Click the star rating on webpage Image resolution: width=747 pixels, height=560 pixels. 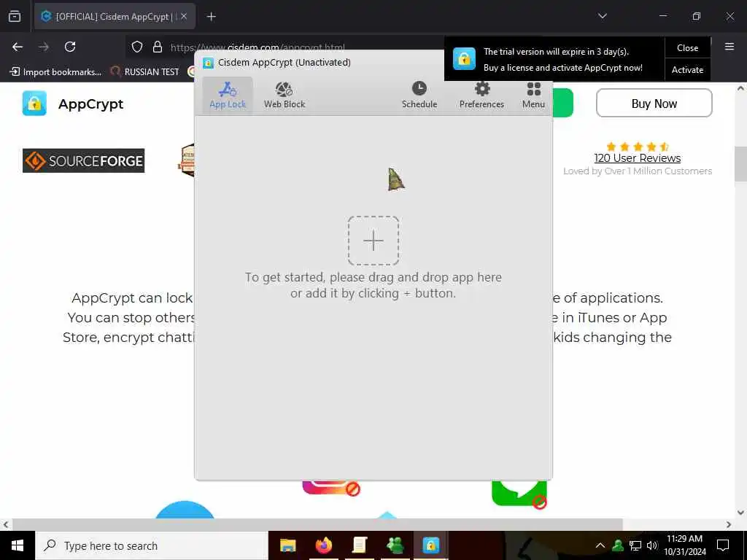tap(638, 147)
